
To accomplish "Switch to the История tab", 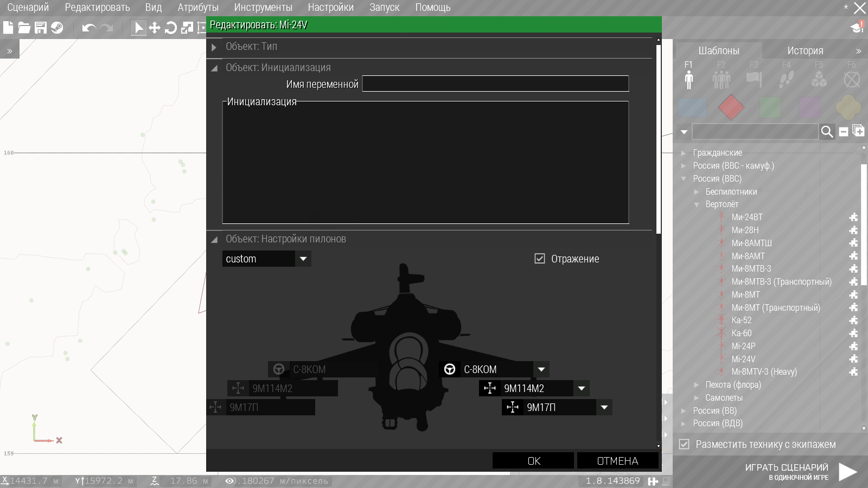I will click(x=805, y=50).
